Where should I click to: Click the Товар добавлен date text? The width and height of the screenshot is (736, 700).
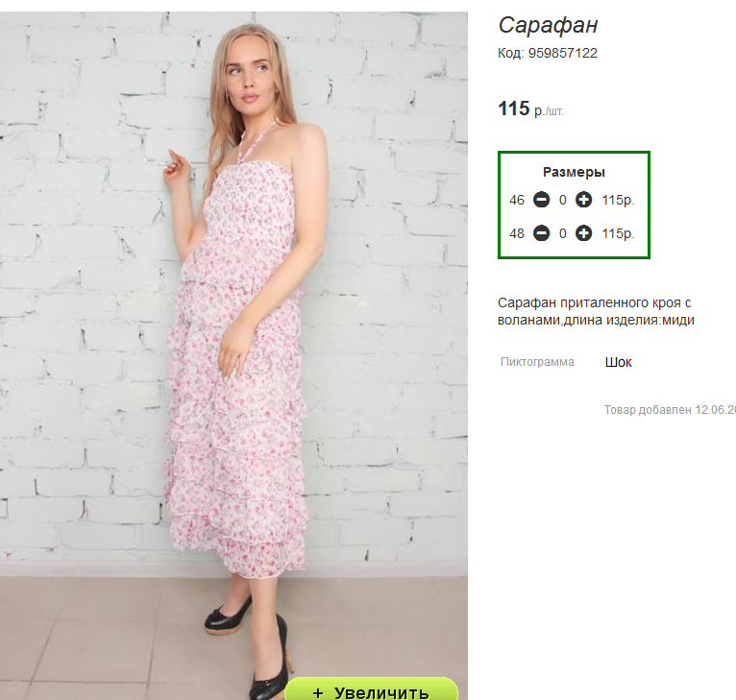point(670,410)
